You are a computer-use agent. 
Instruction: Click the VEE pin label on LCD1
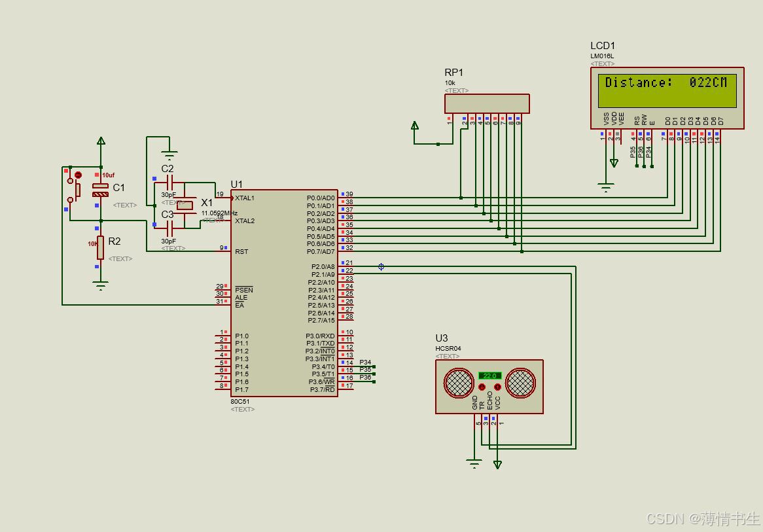(622, 118)
